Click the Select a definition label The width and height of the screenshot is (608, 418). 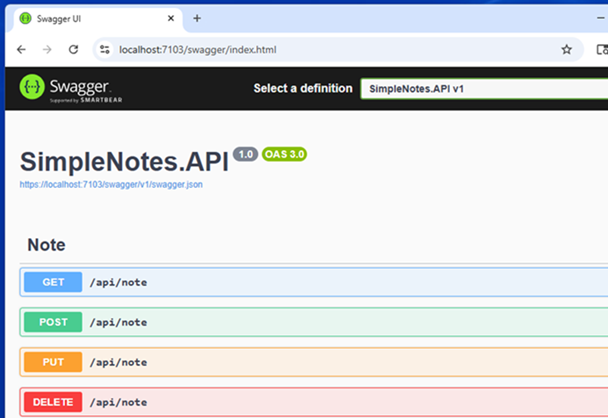(303, 88)
